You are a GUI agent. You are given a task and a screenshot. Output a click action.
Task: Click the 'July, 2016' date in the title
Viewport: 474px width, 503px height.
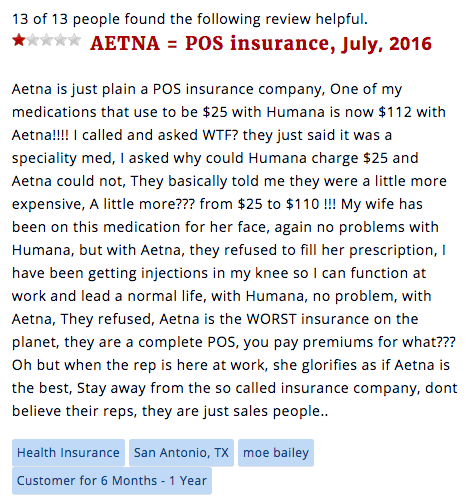pos(386,44)
